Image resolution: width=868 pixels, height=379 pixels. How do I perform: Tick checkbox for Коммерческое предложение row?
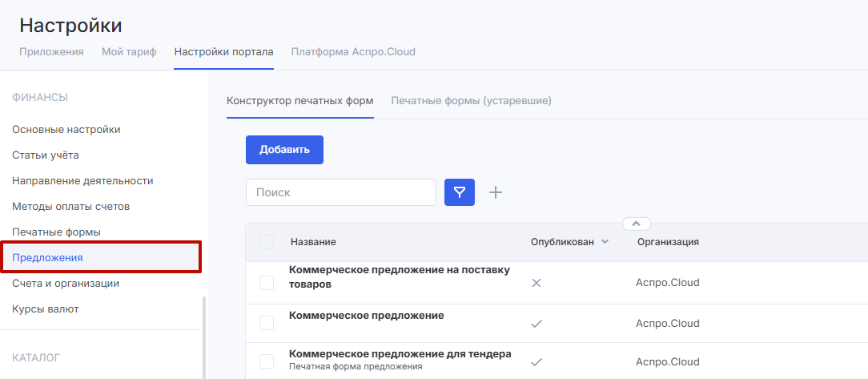pyautogui.click(x=267, y=322)
